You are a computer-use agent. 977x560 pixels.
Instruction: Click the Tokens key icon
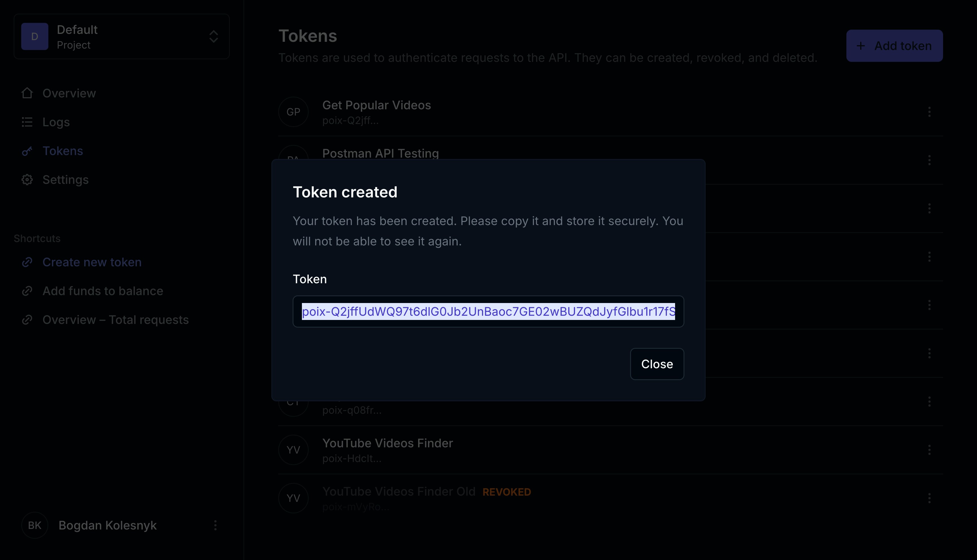pyautogui.click(x=27, y=151)
